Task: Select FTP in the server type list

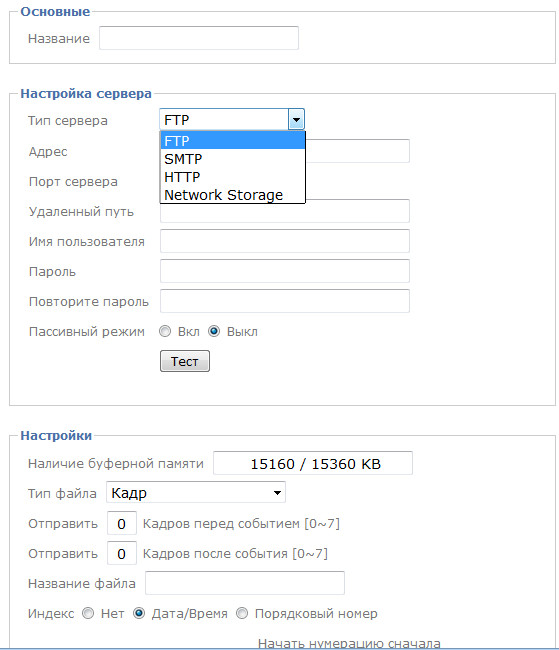Action: (x=233, y=141)
